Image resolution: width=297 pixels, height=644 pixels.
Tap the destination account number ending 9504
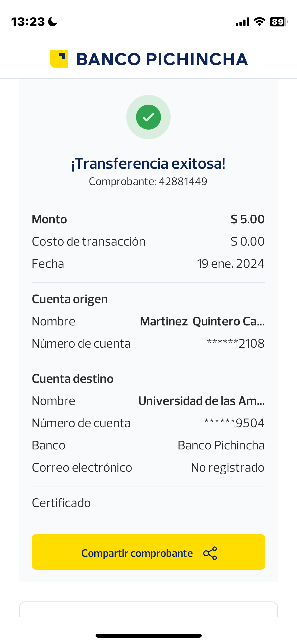coord(234,423)
